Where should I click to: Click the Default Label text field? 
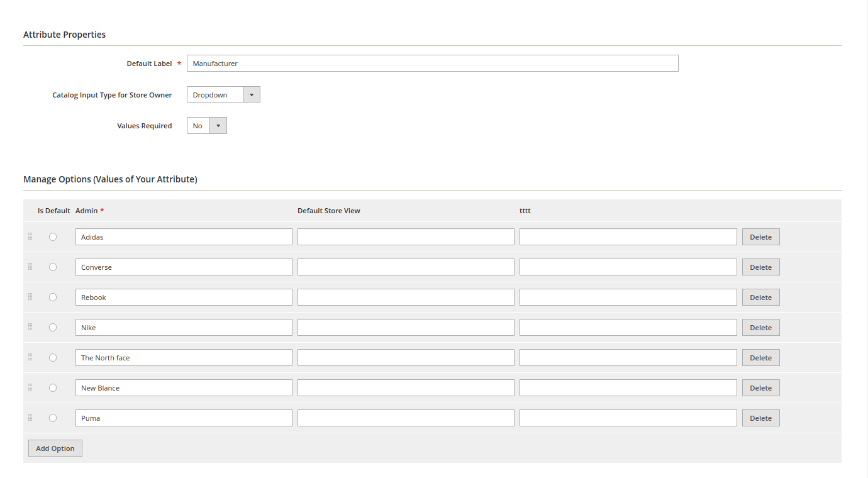coord(432,64)
